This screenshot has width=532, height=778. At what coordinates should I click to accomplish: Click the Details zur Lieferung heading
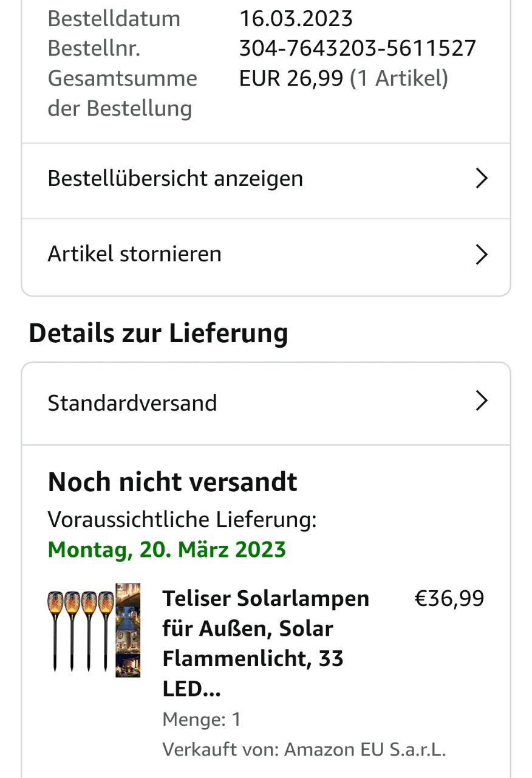coord(158,333)
